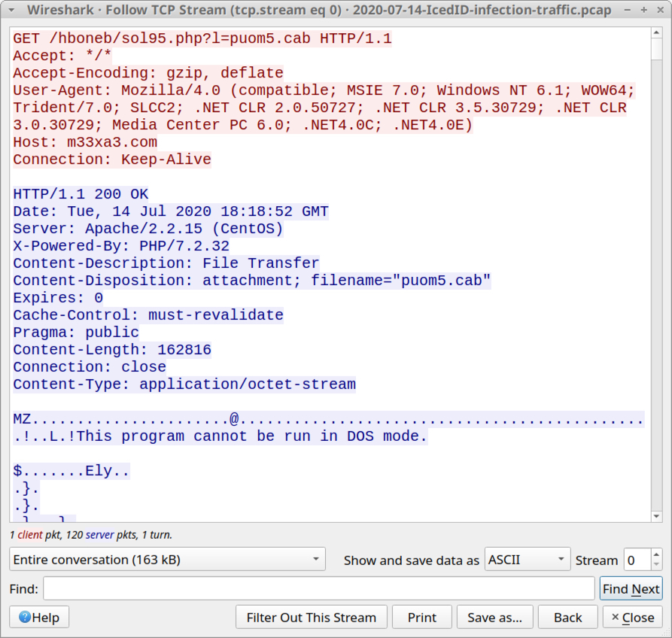
Task: Click the Connection: close line
Action: click(89, 367)
